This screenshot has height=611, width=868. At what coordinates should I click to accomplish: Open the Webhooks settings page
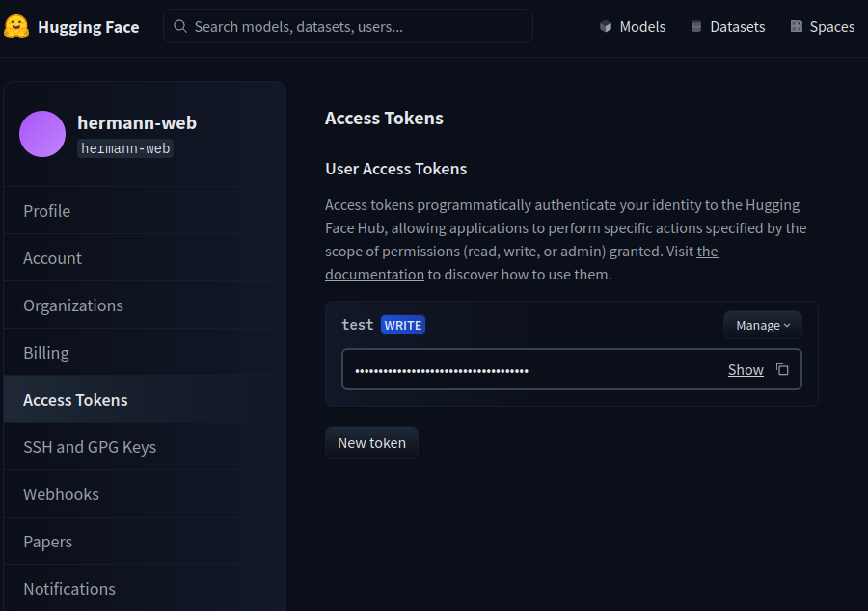point(61,493)
